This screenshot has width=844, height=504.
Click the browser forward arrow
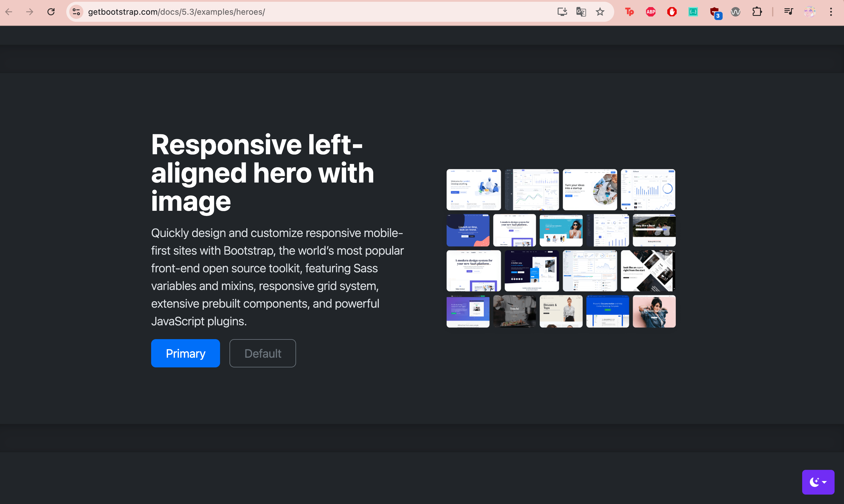click(x=30, y=12)
